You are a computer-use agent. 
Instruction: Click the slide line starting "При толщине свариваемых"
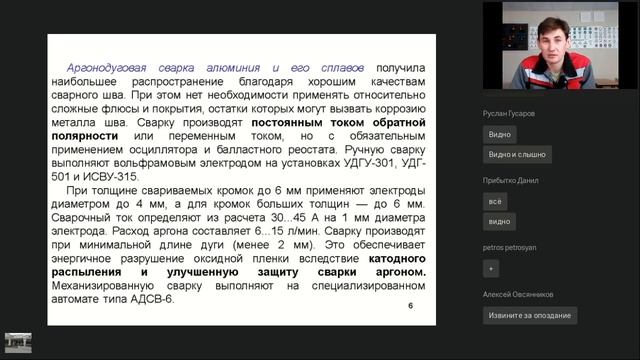tap(246, 191)
